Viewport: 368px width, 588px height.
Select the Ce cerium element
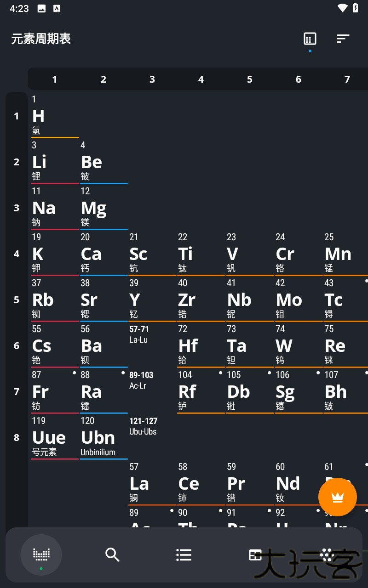(x=201, y=484)
